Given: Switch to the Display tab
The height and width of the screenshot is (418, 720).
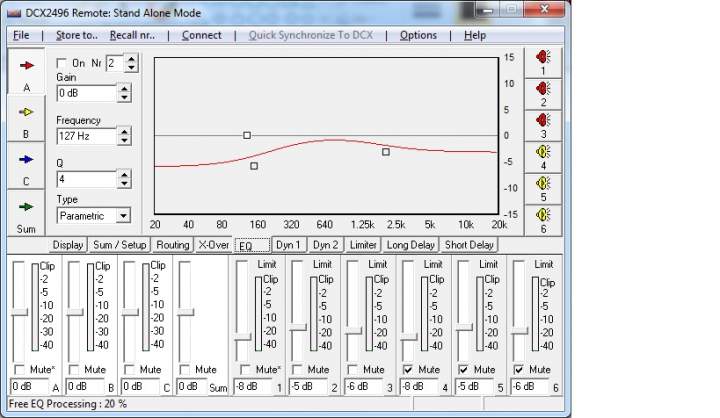Looking at the screenshot, I should 68,245.
